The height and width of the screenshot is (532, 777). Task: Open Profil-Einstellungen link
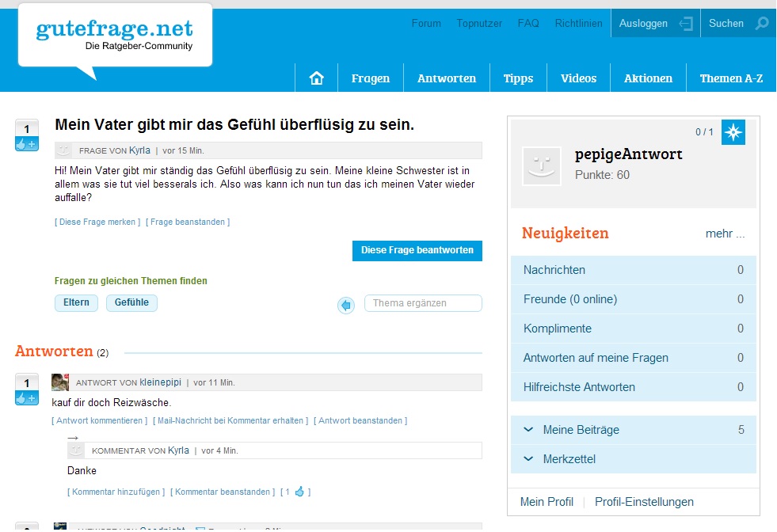tap(644, 502)
